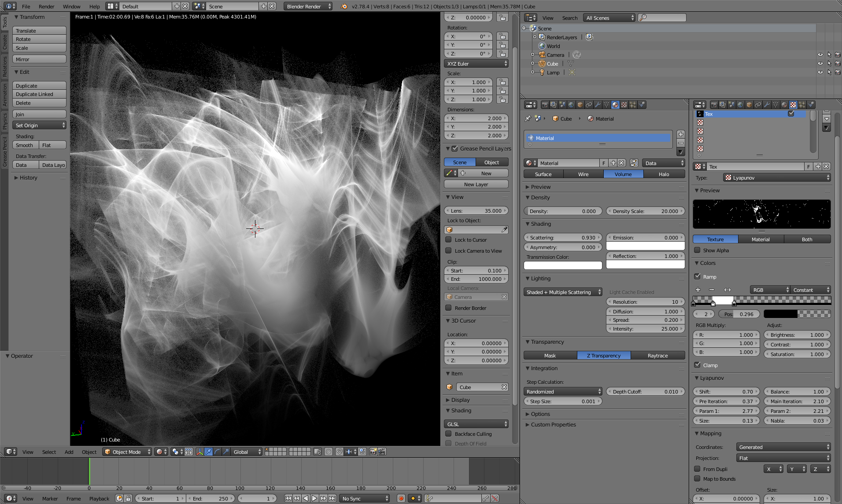Click the OpenGL render camera icon in viewport header
Image resolution: width=842 pixels, height=504 pixels.
coord(373,452)
